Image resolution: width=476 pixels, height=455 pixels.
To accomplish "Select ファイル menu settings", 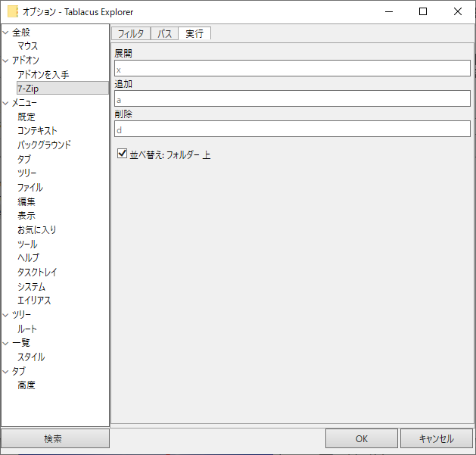I will click(30, 187).
